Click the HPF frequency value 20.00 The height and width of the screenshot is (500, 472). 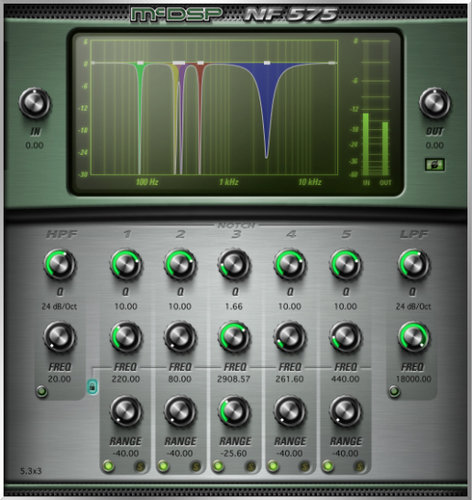(59, 379)
